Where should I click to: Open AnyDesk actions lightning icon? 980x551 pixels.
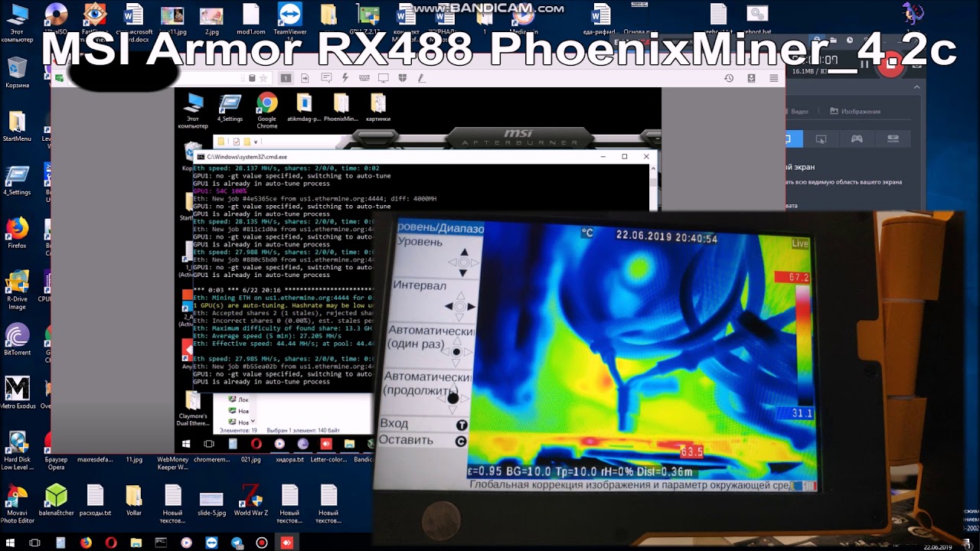(x=345, y=78)
